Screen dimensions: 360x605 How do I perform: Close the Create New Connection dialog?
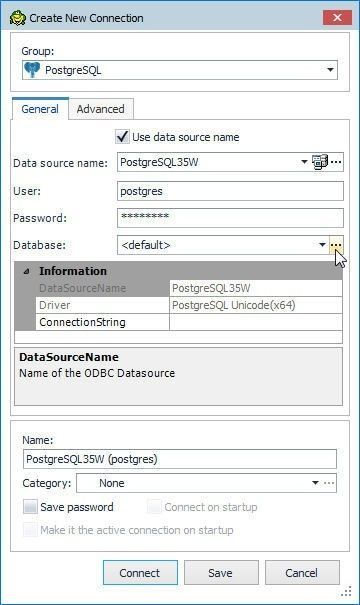click(337, 18)
